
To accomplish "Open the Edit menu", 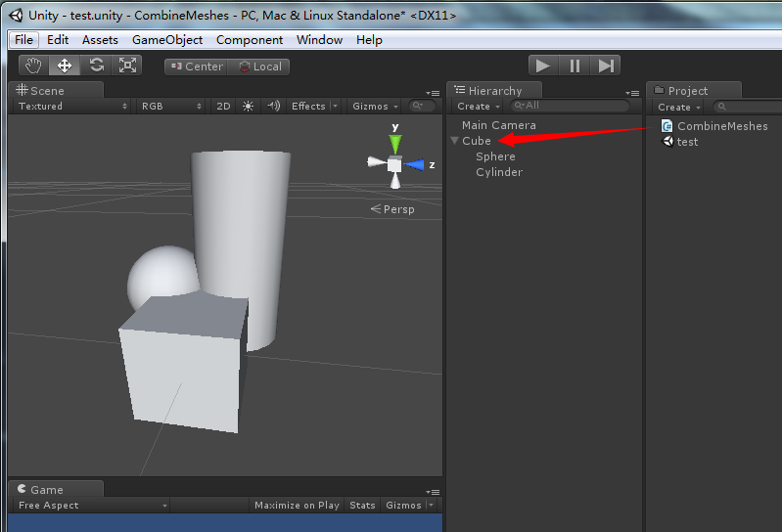I will [58, 40].
